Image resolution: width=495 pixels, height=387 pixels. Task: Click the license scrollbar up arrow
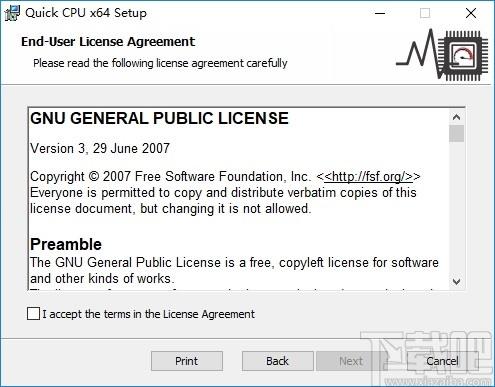pos(456,117)
